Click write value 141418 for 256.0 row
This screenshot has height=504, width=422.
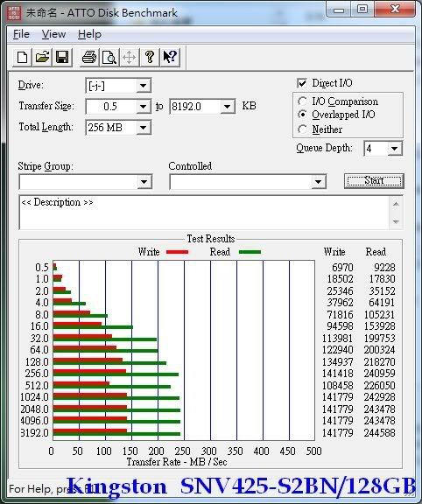pos(337,374)
